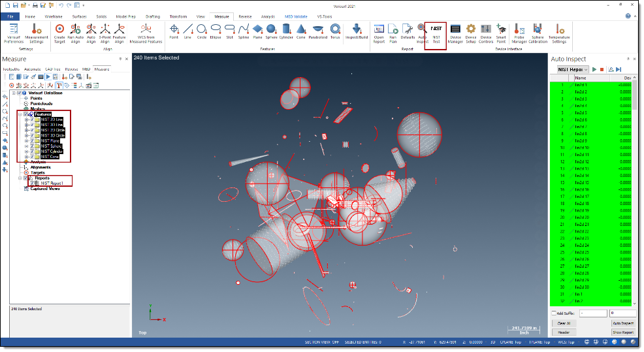644x352 pixels.
Task: Click the Header button
Action: click(564, 332)
